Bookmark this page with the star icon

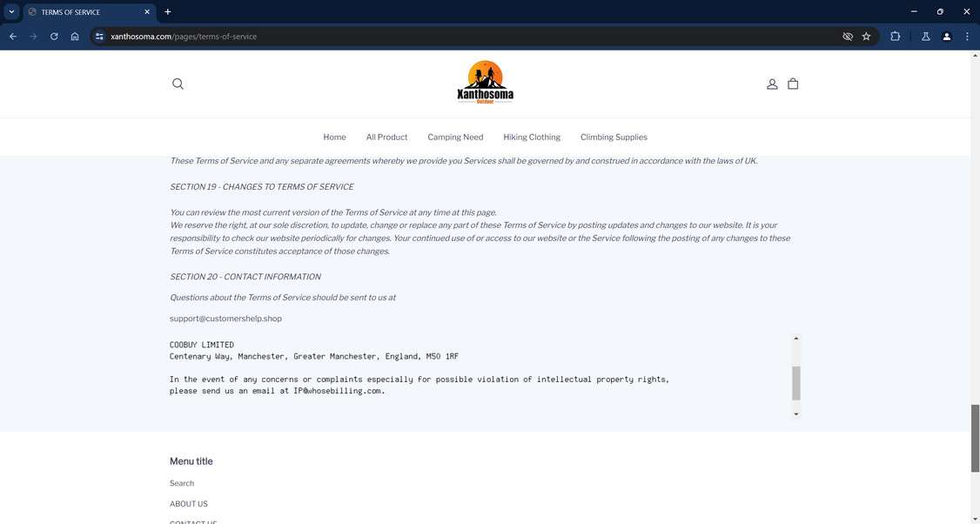tap(866, 37)
